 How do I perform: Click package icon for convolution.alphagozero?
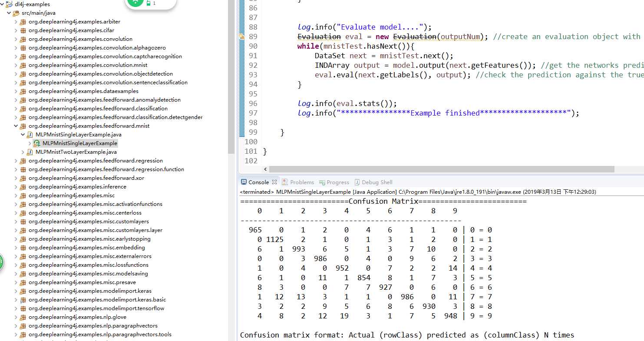pos(23,48)
